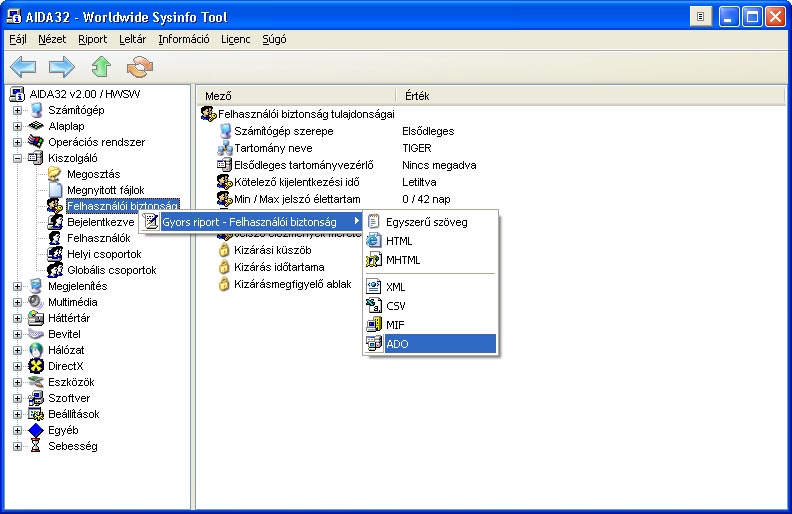Image resolution: width=792 pixels, height=514 pixels.
Task: Collapse the Kiszolgáló tree node
Action: (x=17, y=158)
